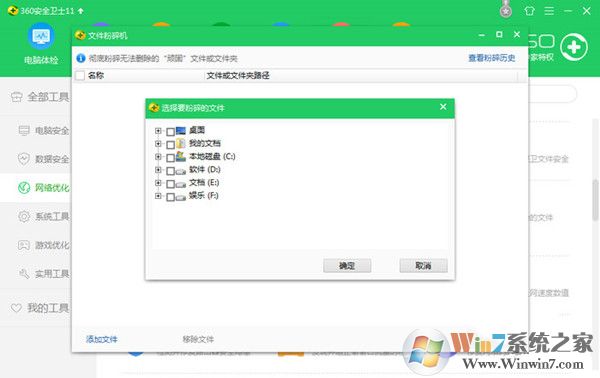This screenshot has height=378, width=600.
Task: Click the 文件或文件夹路径 column header
Action: 238,75
